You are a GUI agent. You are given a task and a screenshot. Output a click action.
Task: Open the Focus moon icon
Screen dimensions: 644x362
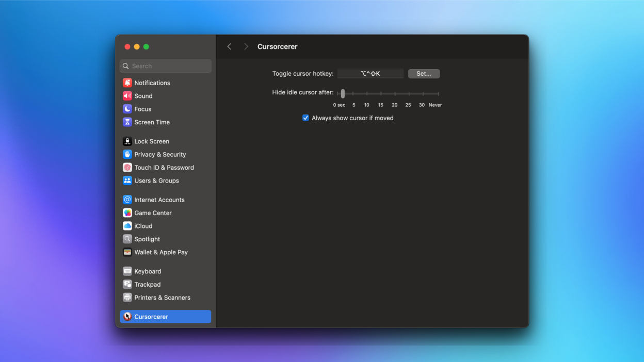pyautogui.click(x=127, y=109)
